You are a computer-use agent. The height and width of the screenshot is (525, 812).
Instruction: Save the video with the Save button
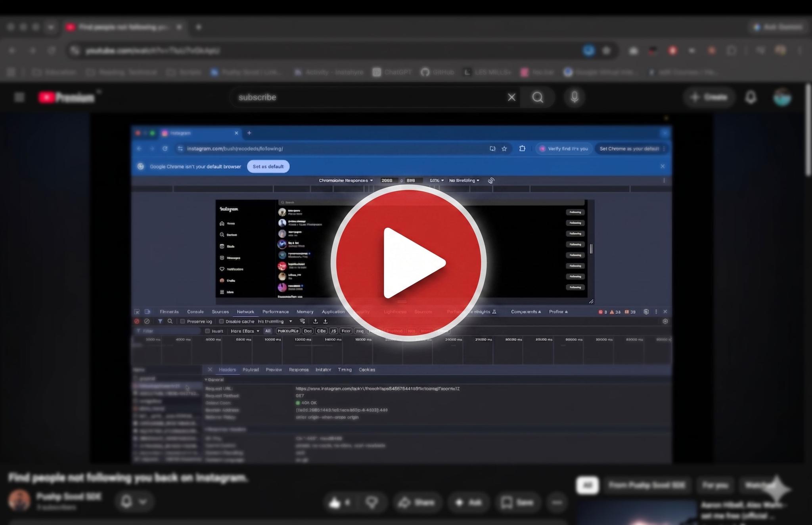[518, 502]
